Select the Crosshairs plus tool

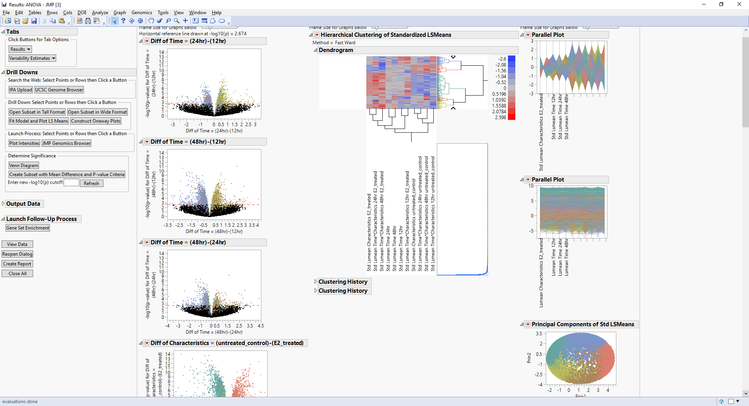tap(185, 21)
